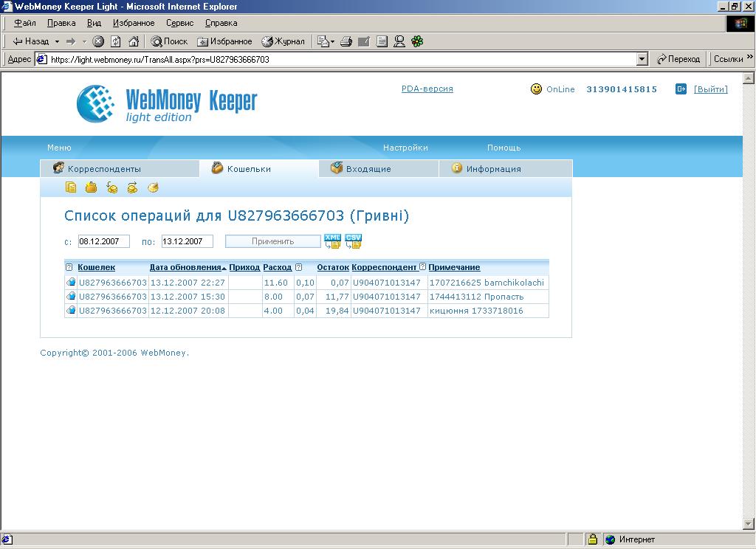Follow the PDA-версия link
This screenshot has width=756, height=549.
427,89
